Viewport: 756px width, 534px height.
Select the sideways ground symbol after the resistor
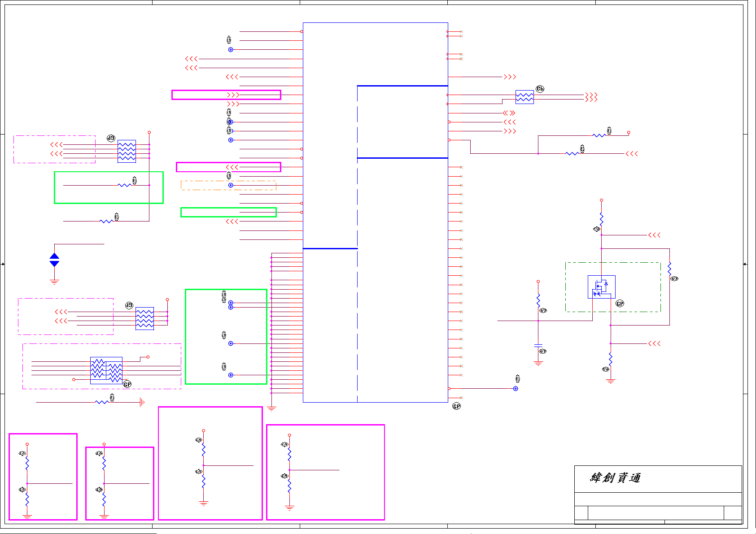[x=142, y=402]
